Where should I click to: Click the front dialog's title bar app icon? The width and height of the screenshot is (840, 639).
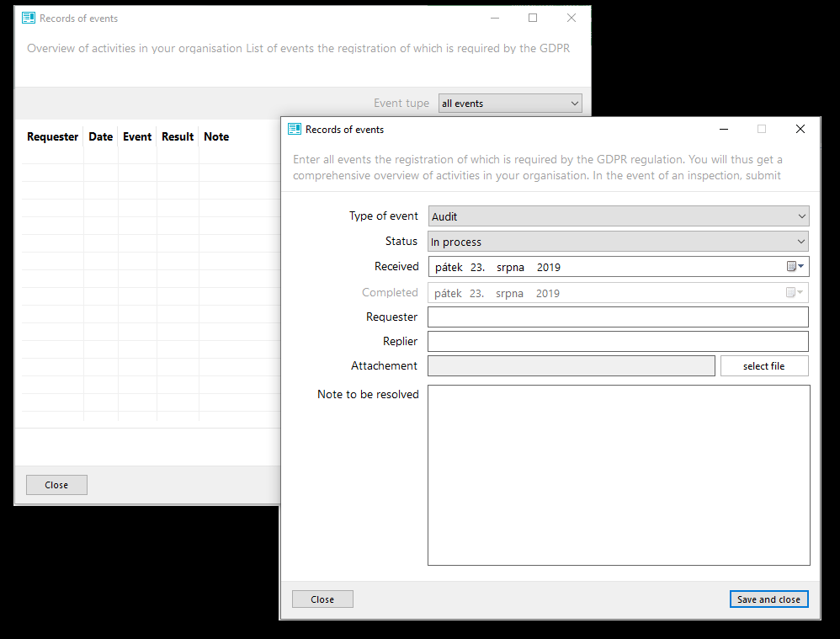tap(294, 129)
